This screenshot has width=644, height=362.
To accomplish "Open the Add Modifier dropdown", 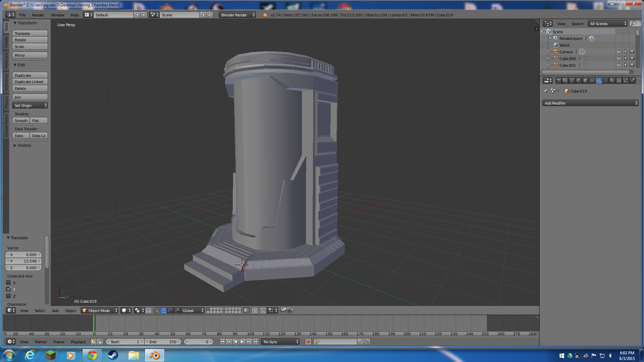I will pyautogui.click(x=590, y=103).
